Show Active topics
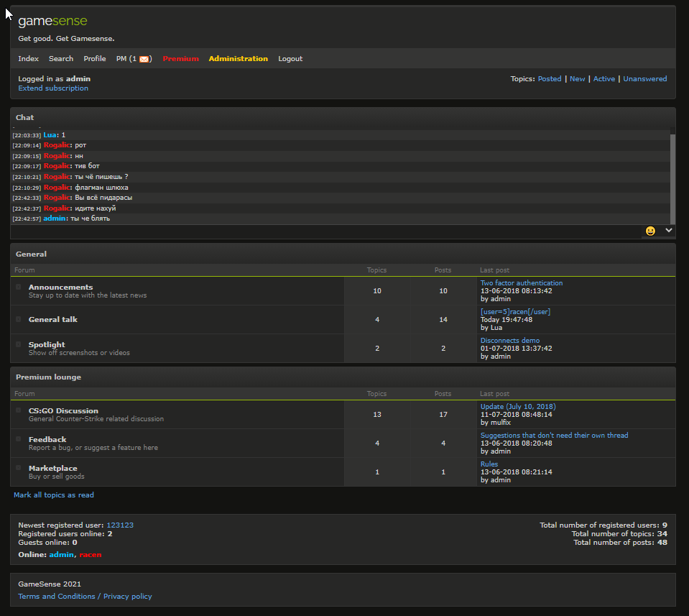 pos(604,79)
